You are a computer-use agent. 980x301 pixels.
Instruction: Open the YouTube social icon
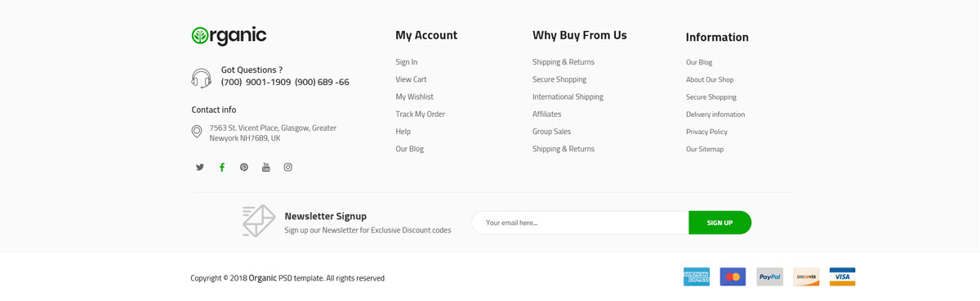coord(266,167)
